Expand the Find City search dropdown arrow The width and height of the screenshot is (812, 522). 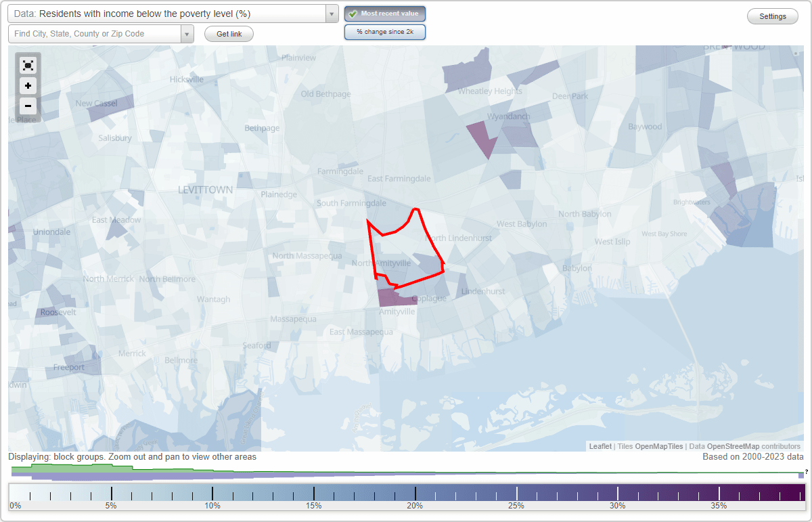point(187,33)
